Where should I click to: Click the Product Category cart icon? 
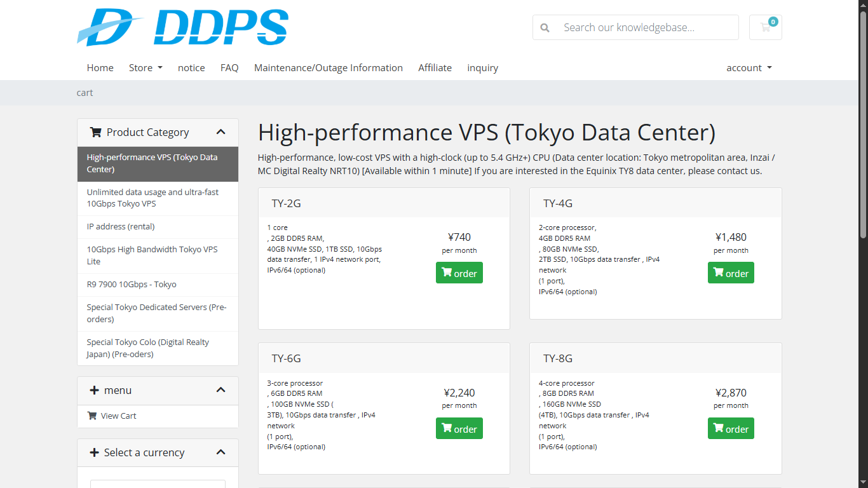(96, 132)
